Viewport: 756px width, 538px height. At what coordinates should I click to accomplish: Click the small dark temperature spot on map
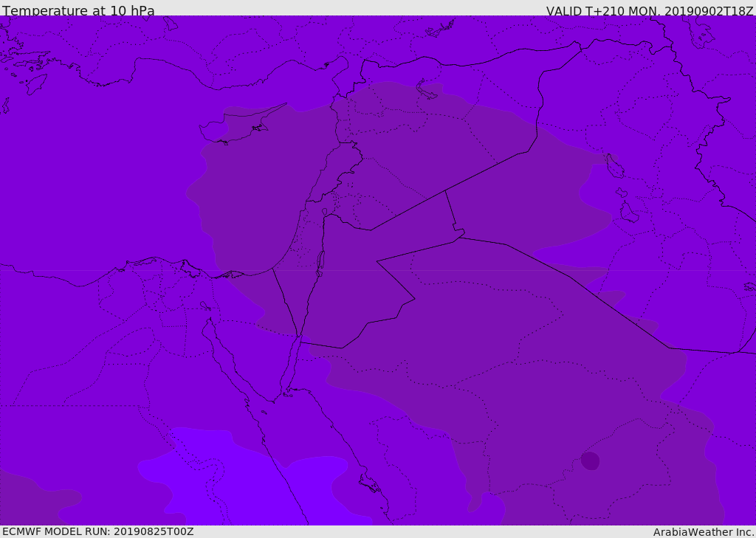pos(590,461)
